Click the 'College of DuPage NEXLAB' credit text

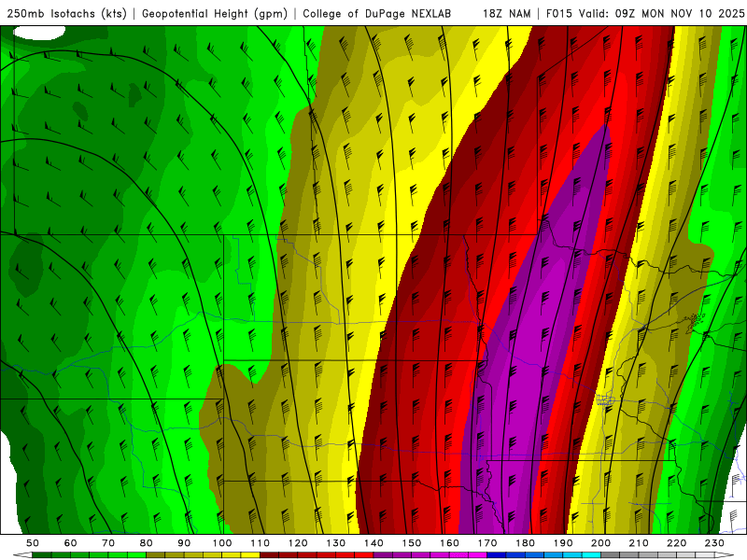click(377, 13)
